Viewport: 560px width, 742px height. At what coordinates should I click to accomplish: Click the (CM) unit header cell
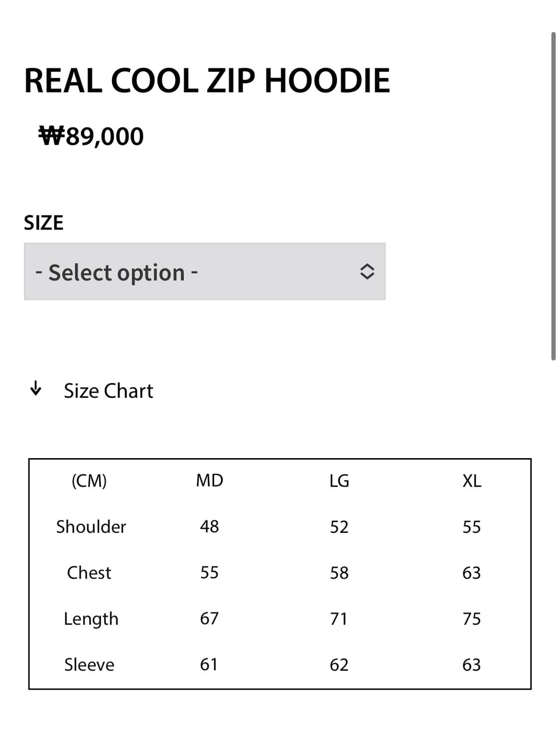[89, 481]
